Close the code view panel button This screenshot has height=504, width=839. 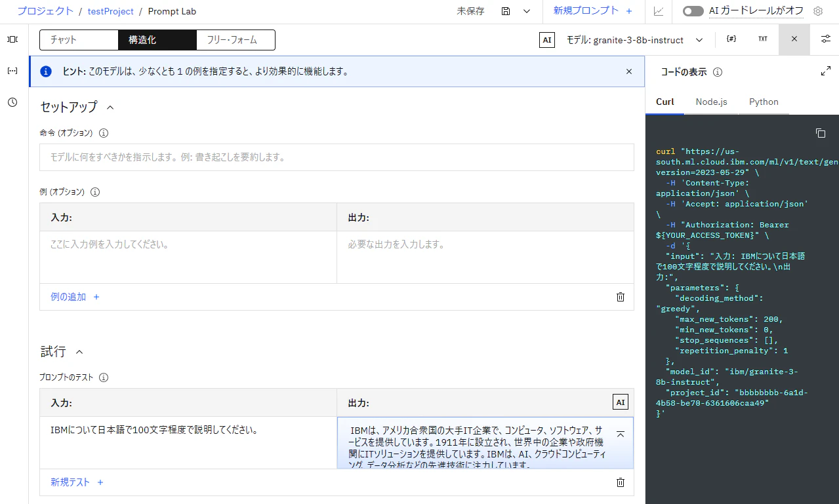[x=794, y=39]
